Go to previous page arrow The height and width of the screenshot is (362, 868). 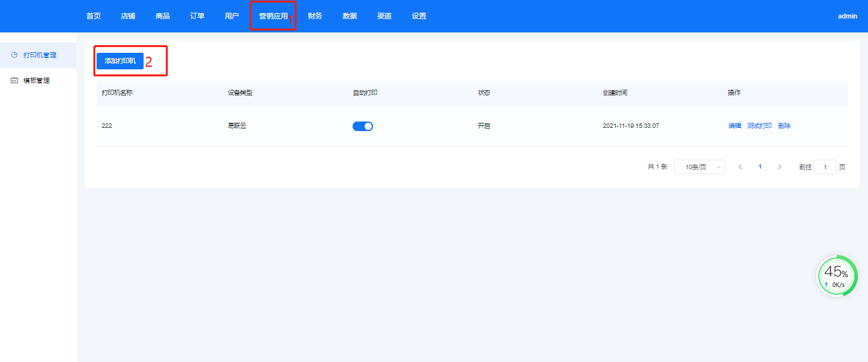740,167
